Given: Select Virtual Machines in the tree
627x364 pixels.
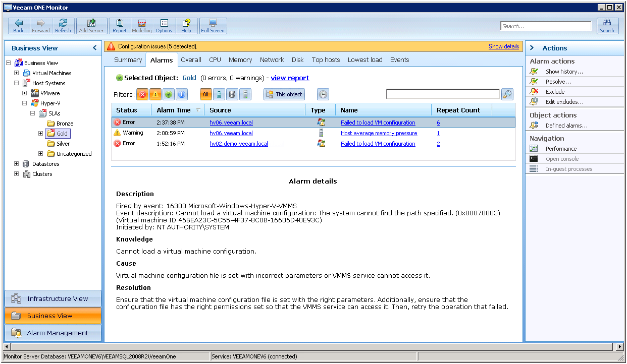Looking at the screenshot, I should coord(52,73).
